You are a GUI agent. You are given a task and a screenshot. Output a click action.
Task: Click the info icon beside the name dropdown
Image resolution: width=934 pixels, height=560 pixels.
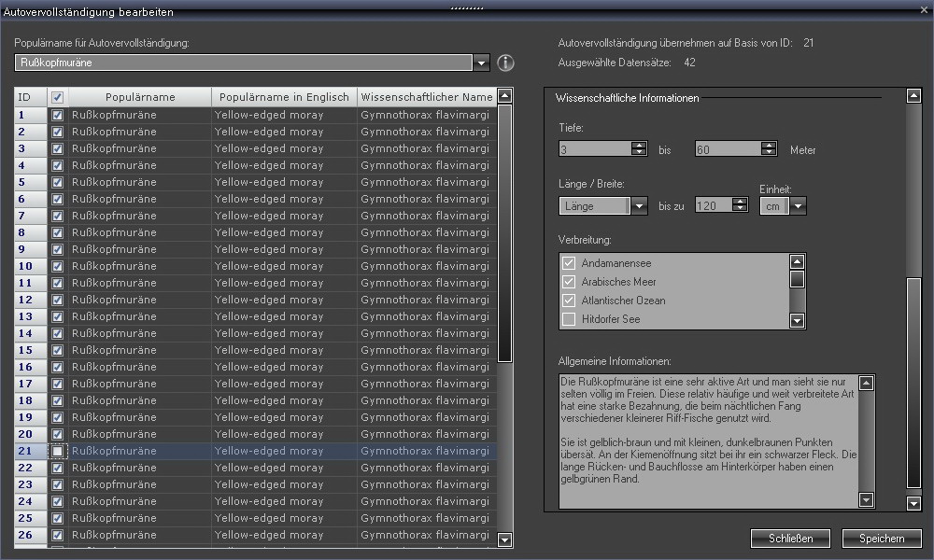506,63
